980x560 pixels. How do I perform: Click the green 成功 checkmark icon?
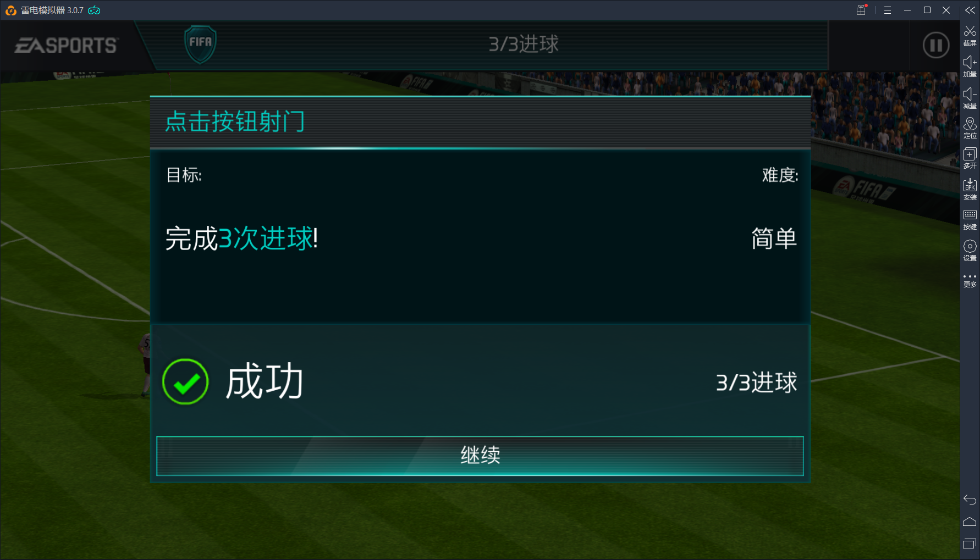(185, 382)
